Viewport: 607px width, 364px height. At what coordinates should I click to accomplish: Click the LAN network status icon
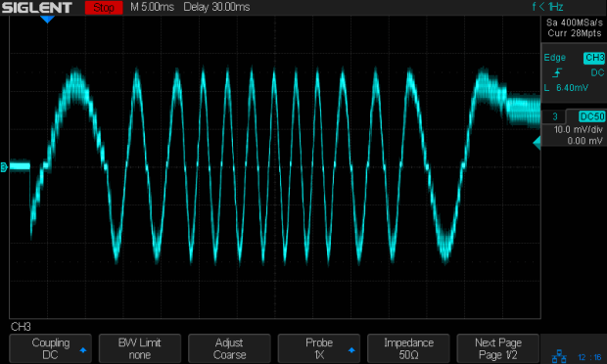point(559,356)
